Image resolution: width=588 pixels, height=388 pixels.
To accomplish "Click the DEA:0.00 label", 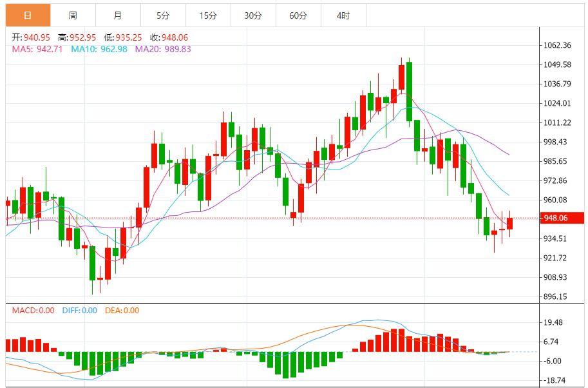I will tap(122, 311).
